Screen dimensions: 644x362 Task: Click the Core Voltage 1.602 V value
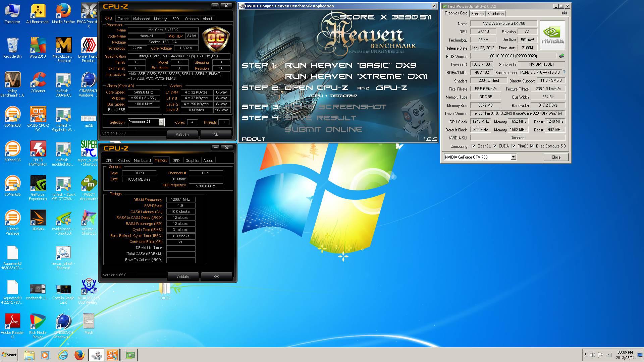tap(186, 48)
